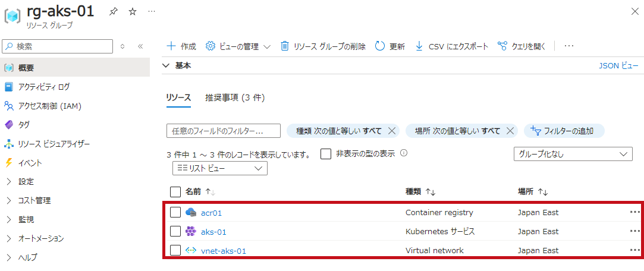Remove the 種類 filter
Image resolution: width=644 pixels, height=271 pixels.
(x=392, y=131)
